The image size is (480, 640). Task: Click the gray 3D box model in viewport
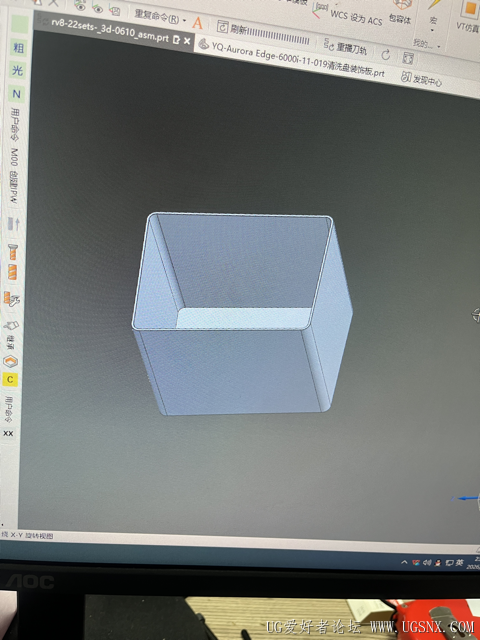(241, 313)
